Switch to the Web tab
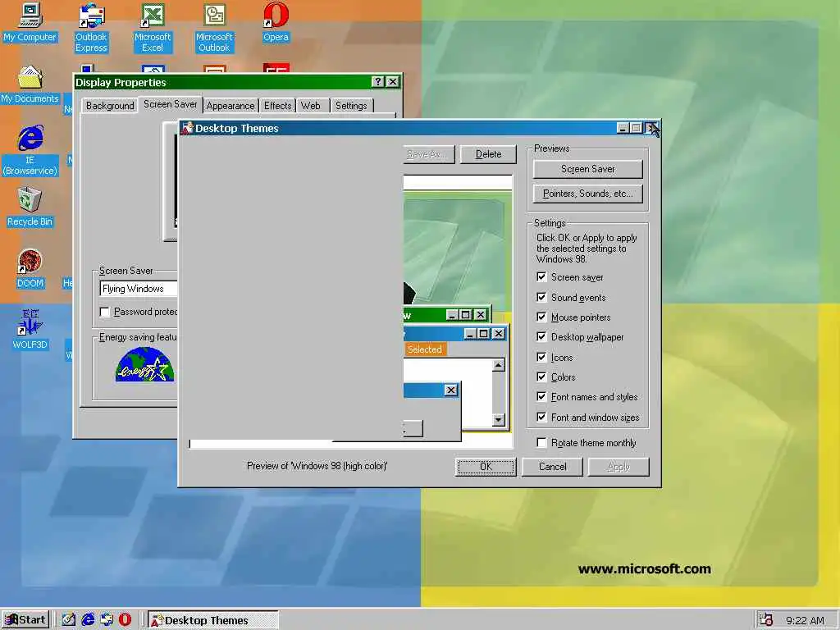This screenshot has height=630, width=840. pos(311,106)
